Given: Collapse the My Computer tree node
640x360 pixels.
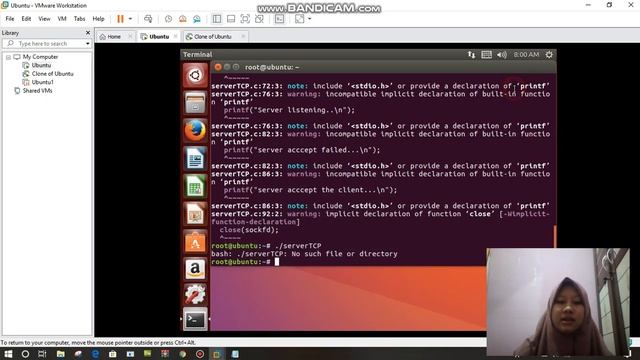Looking at the screenshot, I should click(8, 57).
